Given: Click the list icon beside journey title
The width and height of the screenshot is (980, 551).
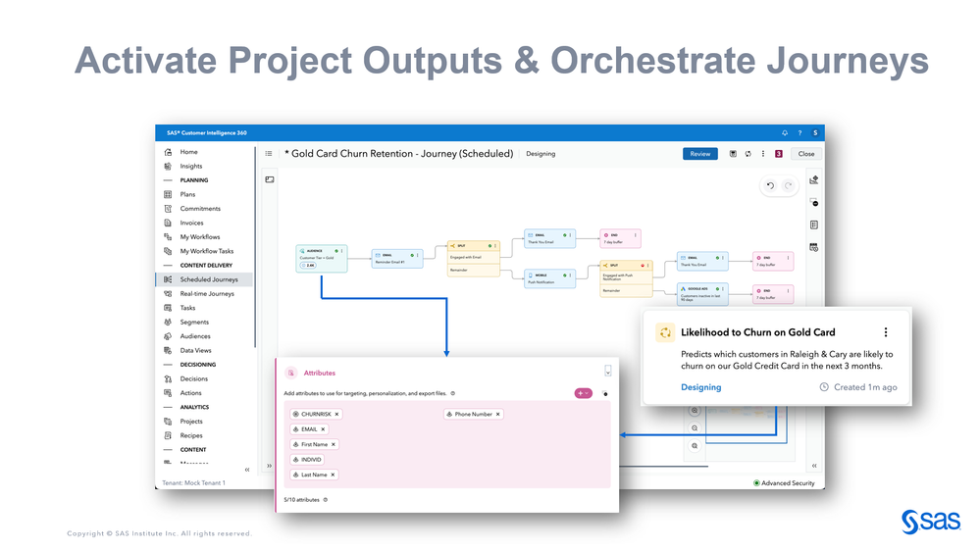Looking at the screenshot, I should coord(269,154).
